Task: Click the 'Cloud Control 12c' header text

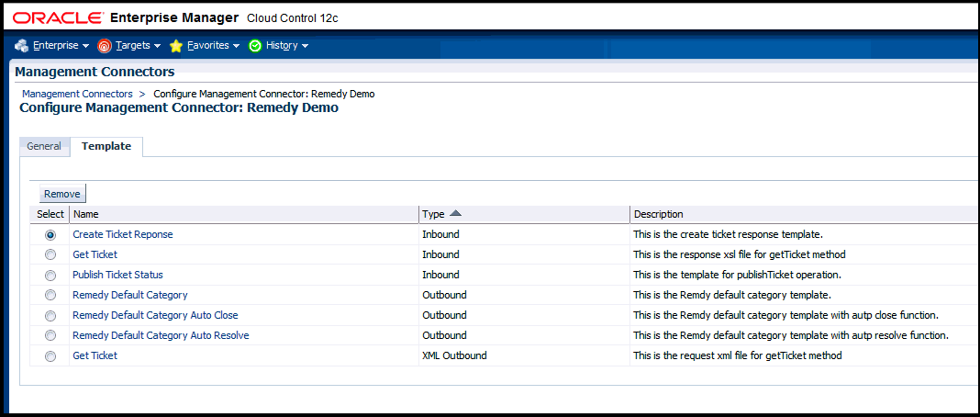Action: [x=293, y=18]
